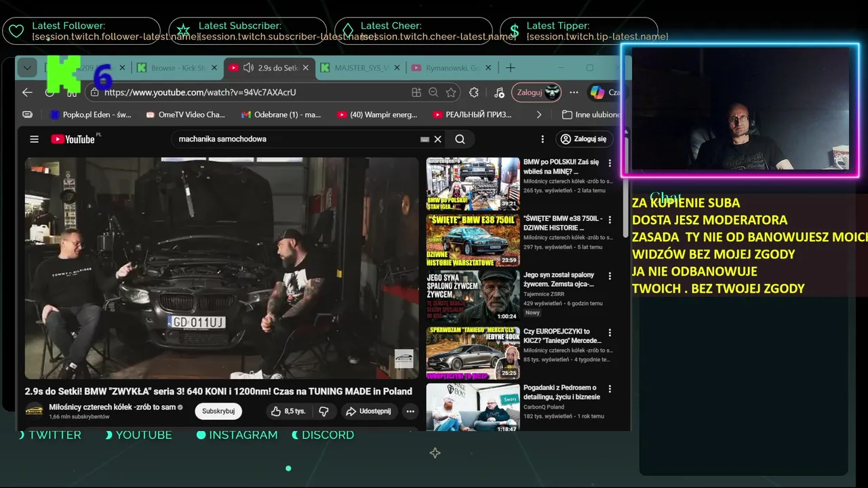Close the MAJSTER_SYS tab
The image size is (868, 488).
[x=397, y=68]
